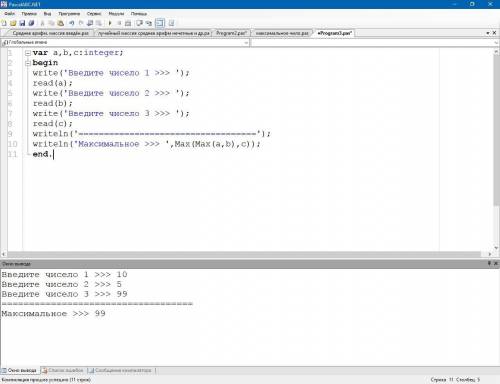Image resolution: width=500 pixels, height=384 pixels.
Task: Open the global names dropdown above the code
Action: click(125, 43)
